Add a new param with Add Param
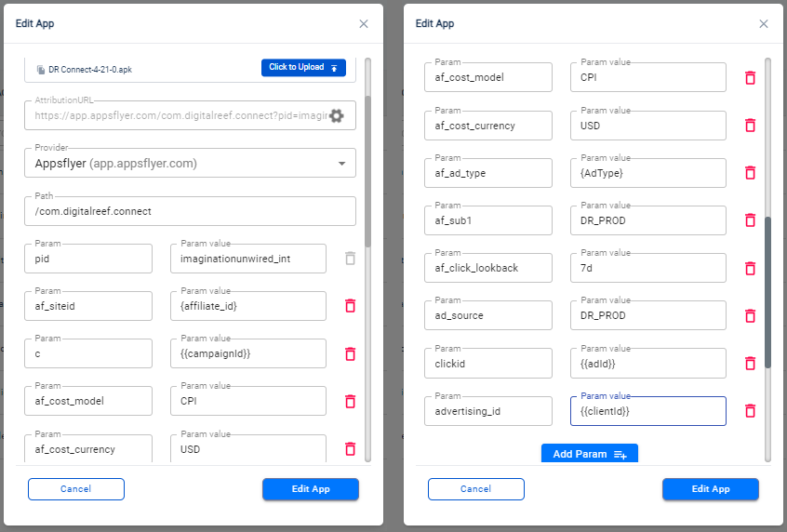 click(x=589, y=453)
